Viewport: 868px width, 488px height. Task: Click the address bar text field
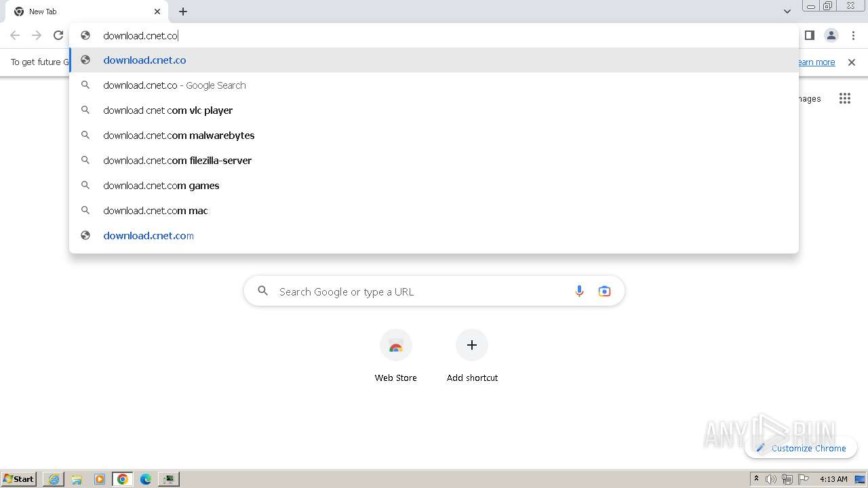coord(434,35)
